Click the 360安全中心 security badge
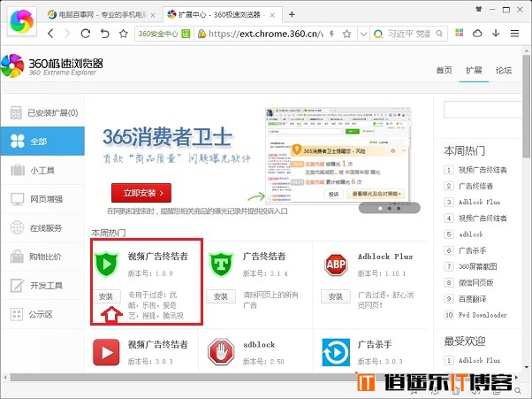Viewport: 532px width, 399px height. click(164, 34)
